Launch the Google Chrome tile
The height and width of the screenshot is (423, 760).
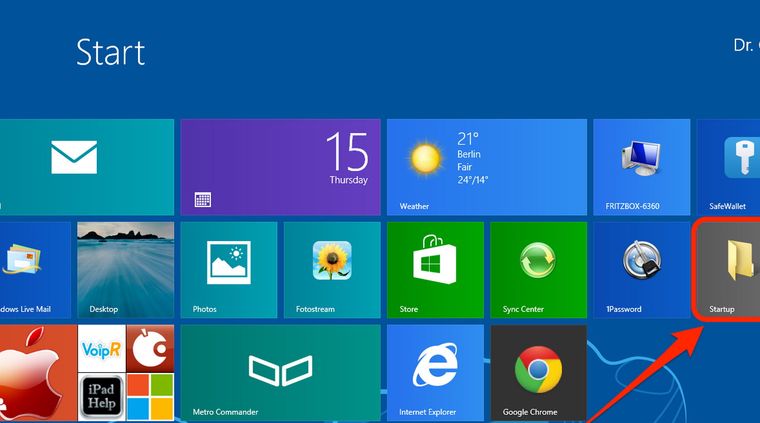click(538, 373)
